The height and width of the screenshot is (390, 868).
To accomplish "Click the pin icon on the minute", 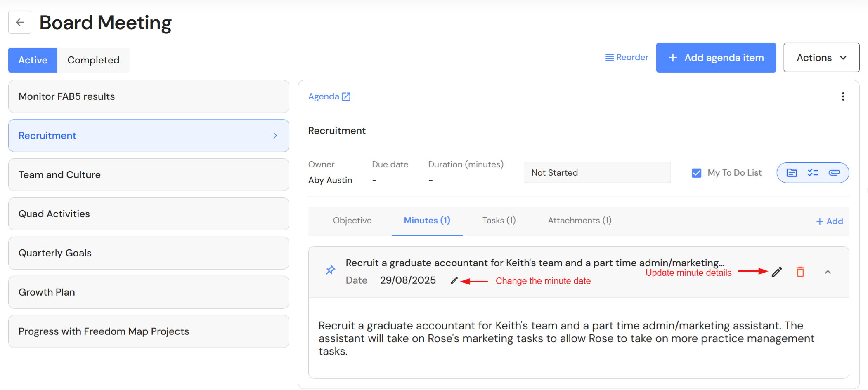I will click(x=331, y=270).
